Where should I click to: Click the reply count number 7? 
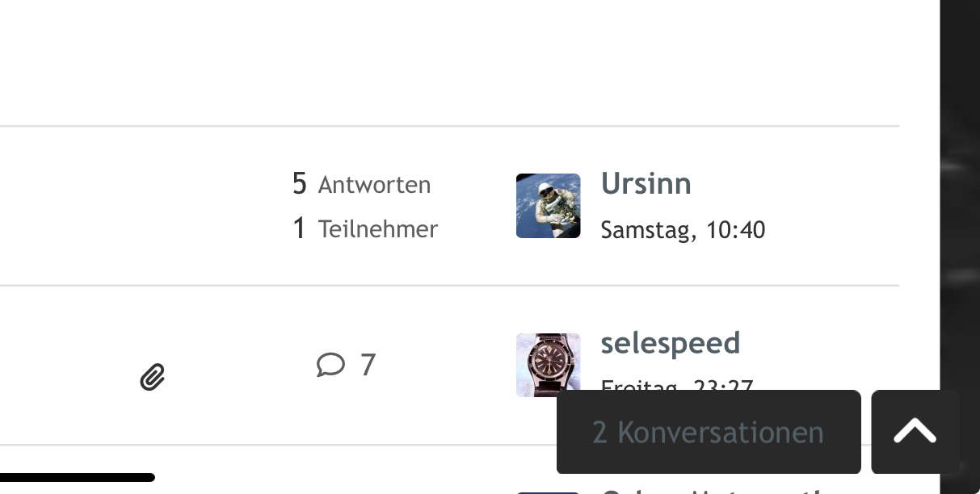pos(368,365)
